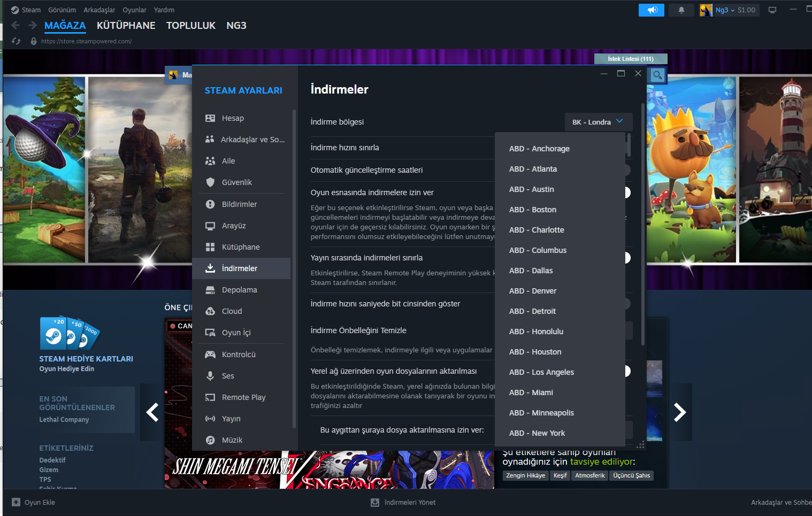Open notifications bell in Steam header

click(x=681, y=10)
